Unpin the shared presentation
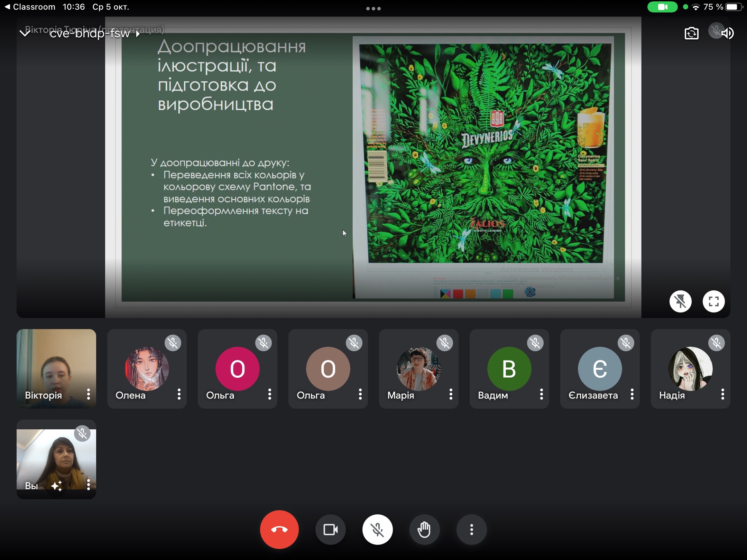This screenshot has width=747, height=560. [x=681, y=301]
